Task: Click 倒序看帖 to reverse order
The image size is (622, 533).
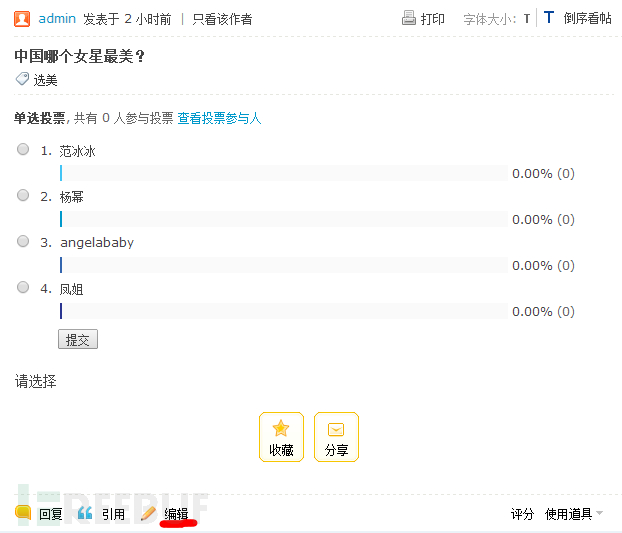Action: click(x=587, y=18)
